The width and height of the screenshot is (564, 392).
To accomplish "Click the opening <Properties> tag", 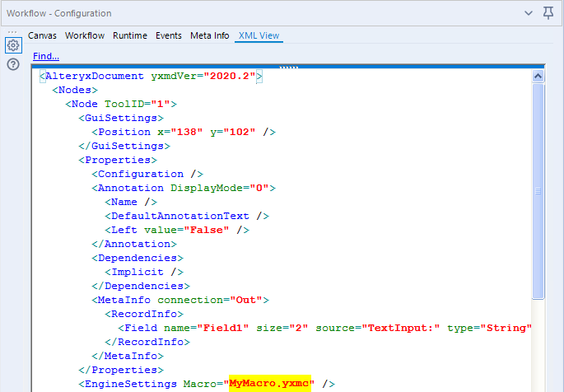I will 118,160.
